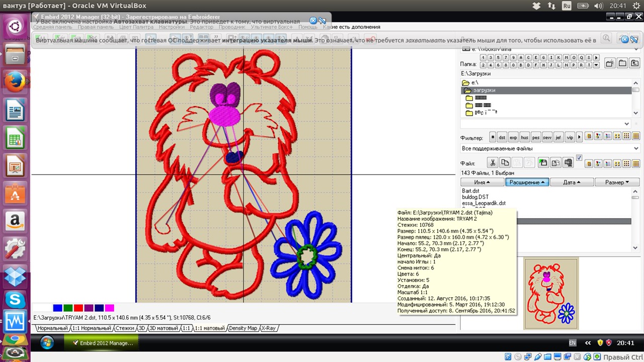Select the Bart.dst file
The height and width of the screenshot is (362, 644).
[470, 191]
